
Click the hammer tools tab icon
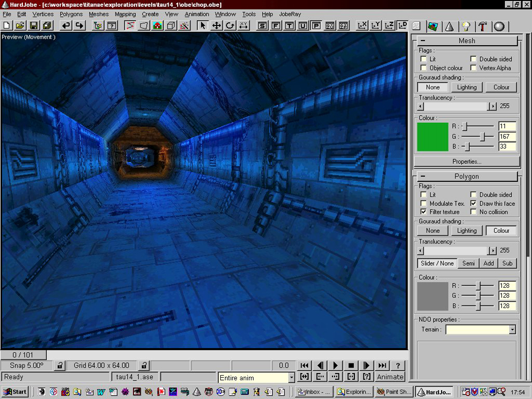[x=482, y=26]
